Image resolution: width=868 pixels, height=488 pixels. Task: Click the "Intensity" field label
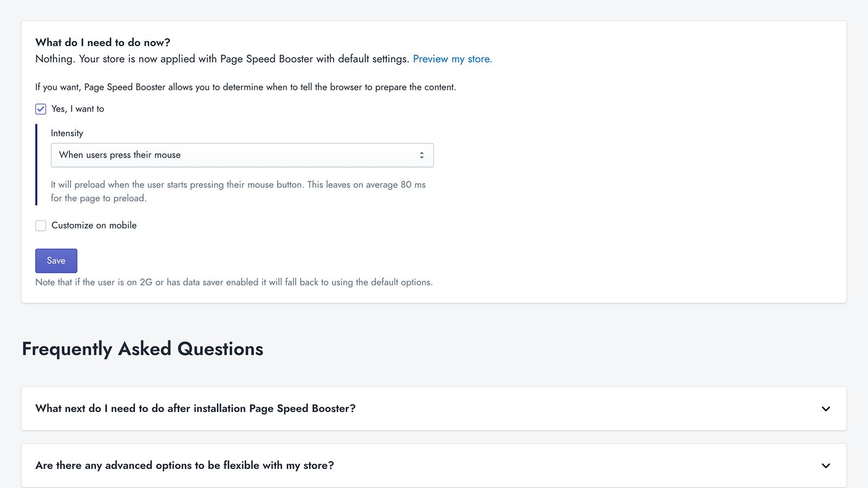click(x=67, y=133)
